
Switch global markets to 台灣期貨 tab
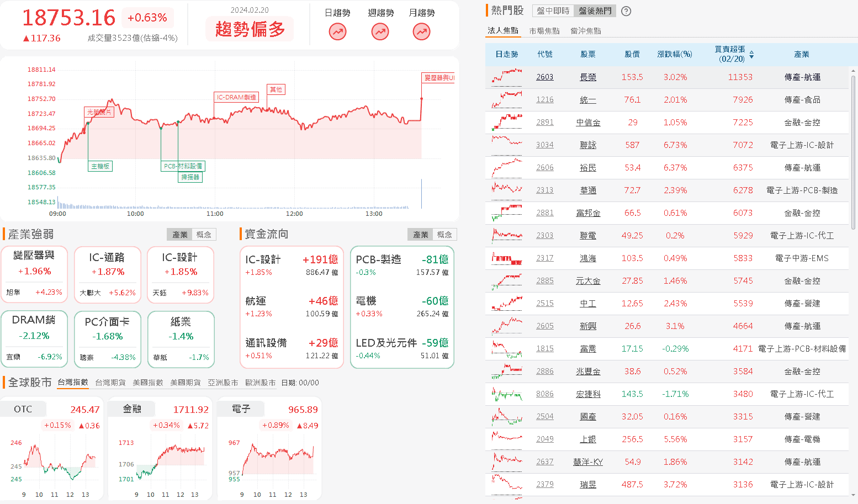coord(110,383)
